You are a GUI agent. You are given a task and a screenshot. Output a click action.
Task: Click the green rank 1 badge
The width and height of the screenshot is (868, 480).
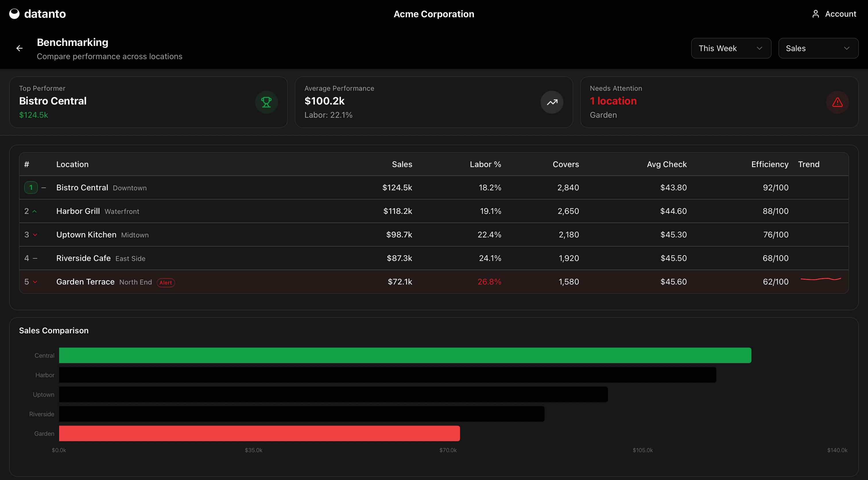pos(31,187)
